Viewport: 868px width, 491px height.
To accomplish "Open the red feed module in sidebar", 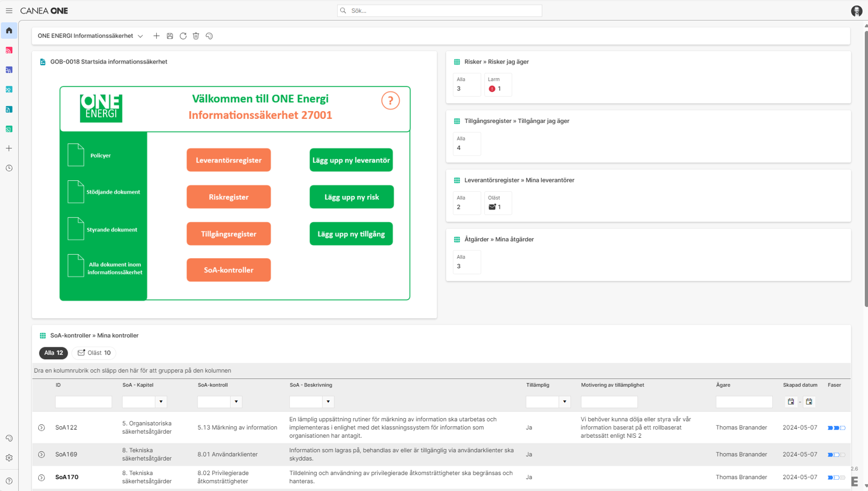I will pos(9,50).
